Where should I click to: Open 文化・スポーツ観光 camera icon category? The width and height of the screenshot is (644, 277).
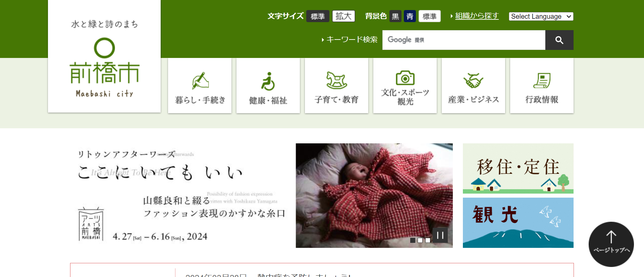(405, 86)
